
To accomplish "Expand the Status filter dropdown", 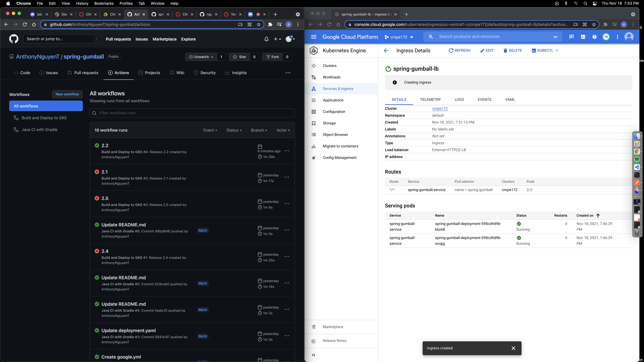I will tap(234, 130).
